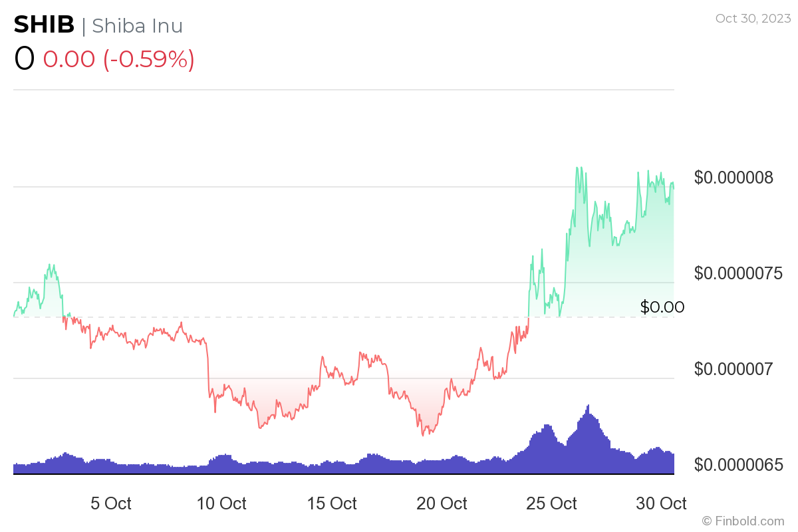Click the highest green price peak
Viewport: 798px width, 532px height.
tap(577, 168)
